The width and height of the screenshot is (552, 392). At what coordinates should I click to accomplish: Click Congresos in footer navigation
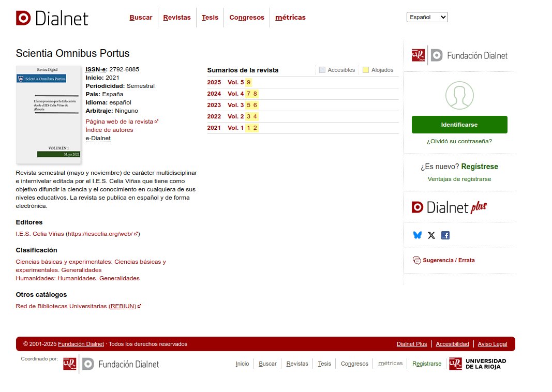354,364
